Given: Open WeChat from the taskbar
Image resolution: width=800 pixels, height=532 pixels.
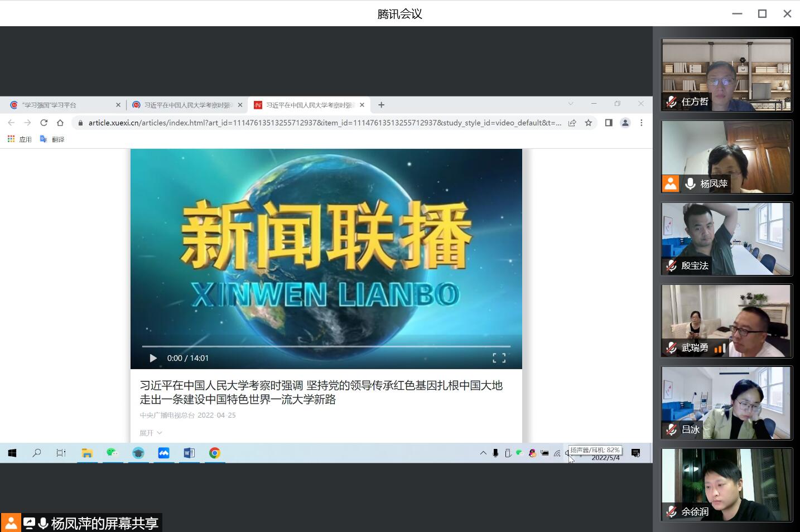Looking at the screenshot, I should tap(112, 453).
